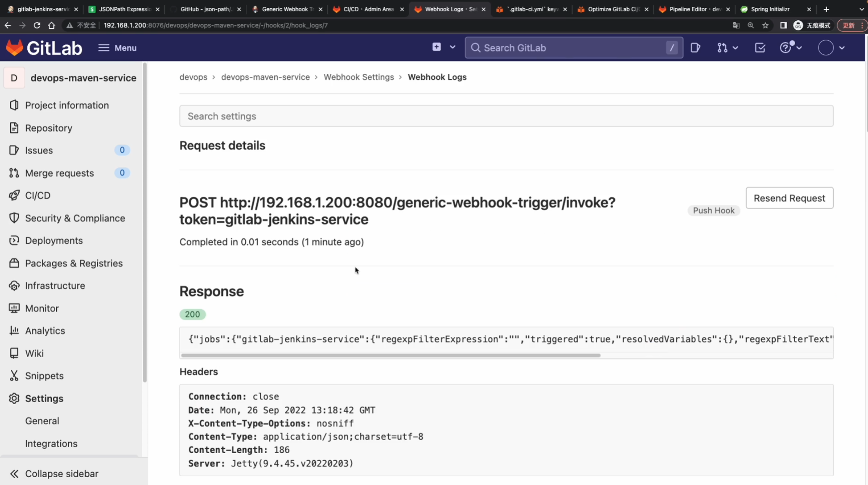The width and height of the screenshot is (868, 485).
Task: Click the user avatar circle
Action: pos(826,48)
